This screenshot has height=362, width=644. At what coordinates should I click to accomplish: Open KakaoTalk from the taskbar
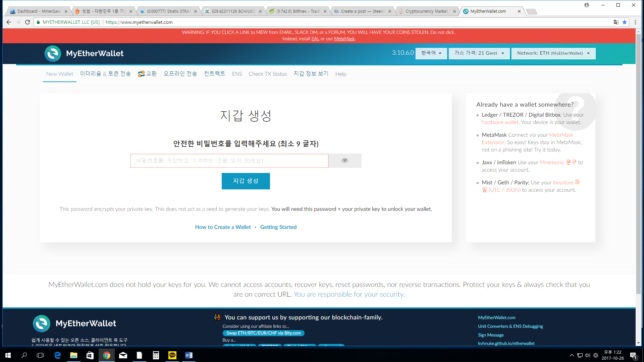click(x=172, y=355)
